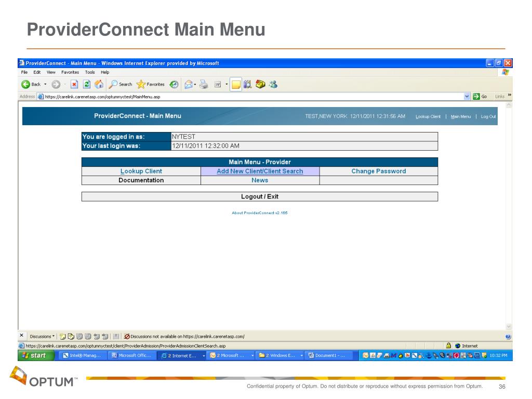Open the File menu
This screenshot has width=532, height=399.
[x=24, y=72]
